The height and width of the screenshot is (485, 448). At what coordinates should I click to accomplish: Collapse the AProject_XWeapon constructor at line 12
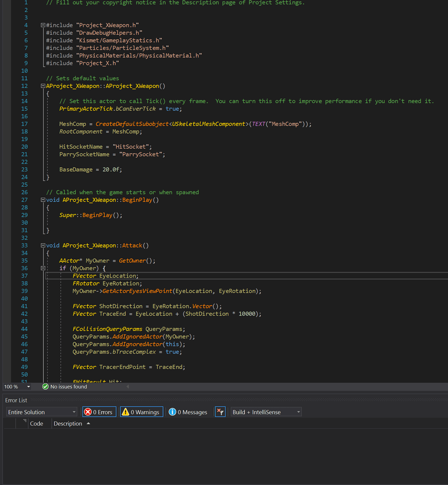43,86
